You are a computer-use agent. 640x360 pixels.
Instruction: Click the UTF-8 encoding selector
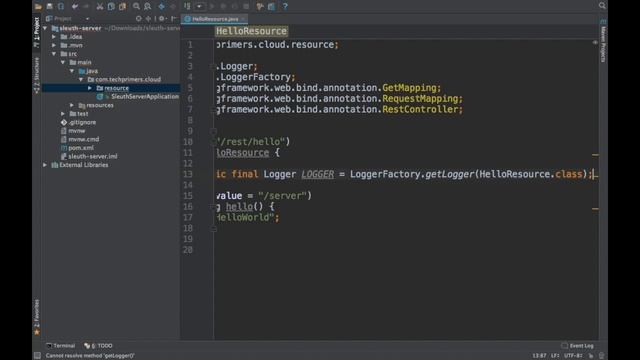tap(573, 356)
